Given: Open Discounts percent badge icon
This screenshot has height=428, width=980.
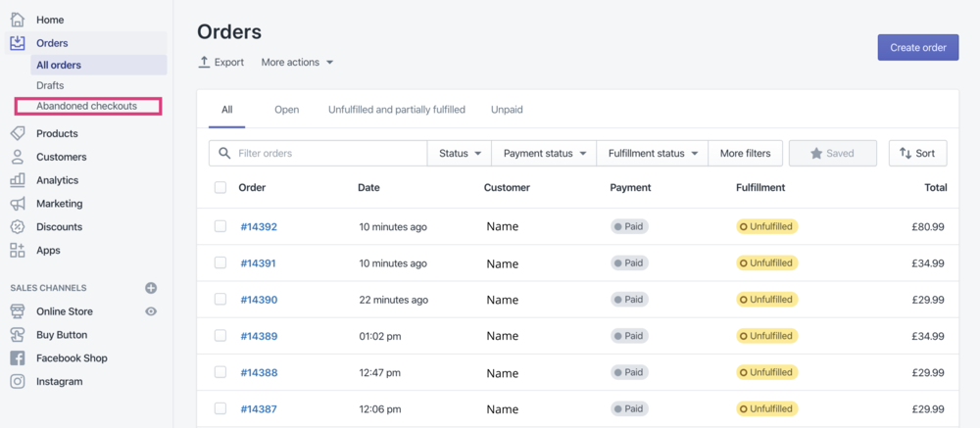Looking at the screenshot, I should pyautogui.click(x=18, y=227).
